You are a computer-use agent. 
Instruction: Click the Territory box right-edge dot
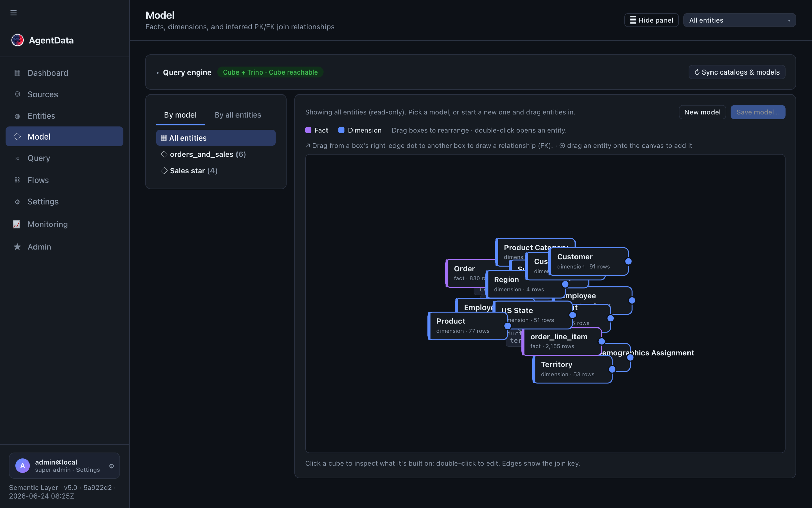612,369
